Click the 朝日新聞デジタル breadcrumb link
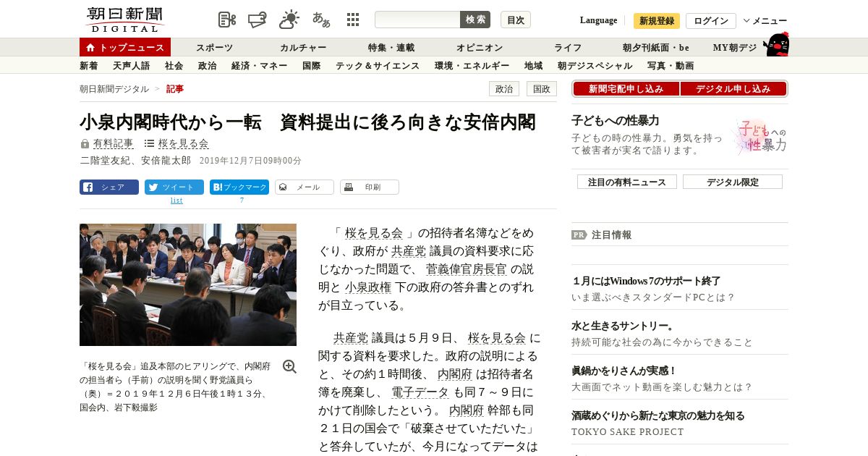The width and height of the screenshot is (868, 456). click(114, 88)
